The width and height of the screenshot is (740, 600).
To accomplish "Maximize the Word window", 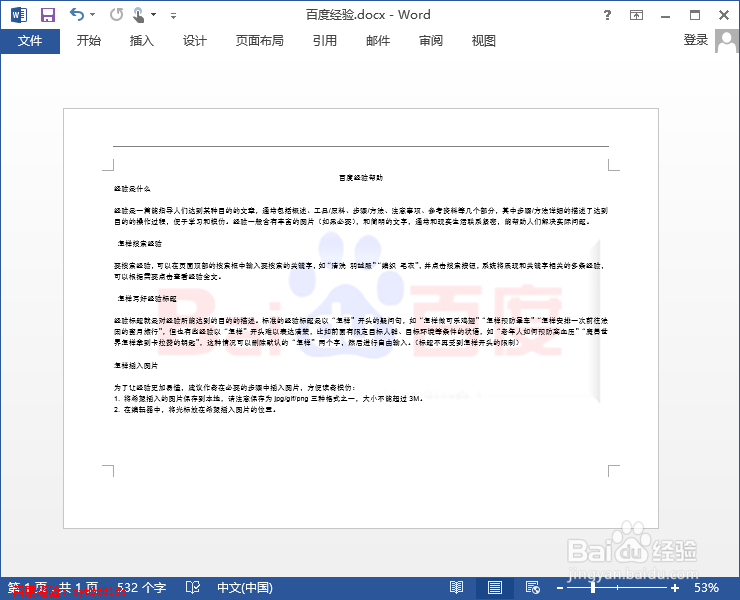I will click(x=695, y=15).
